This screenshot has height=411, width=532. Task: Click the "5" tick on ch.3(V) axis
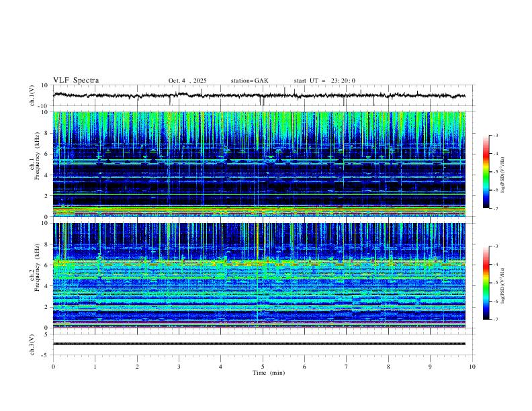46,334
